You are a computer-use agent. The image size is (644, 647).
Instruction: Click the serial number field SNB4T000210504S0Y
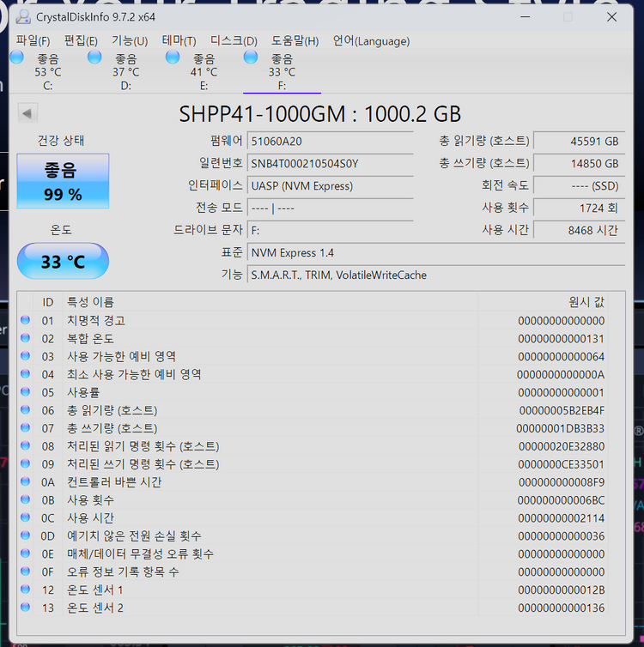click(x=331, y=163)
